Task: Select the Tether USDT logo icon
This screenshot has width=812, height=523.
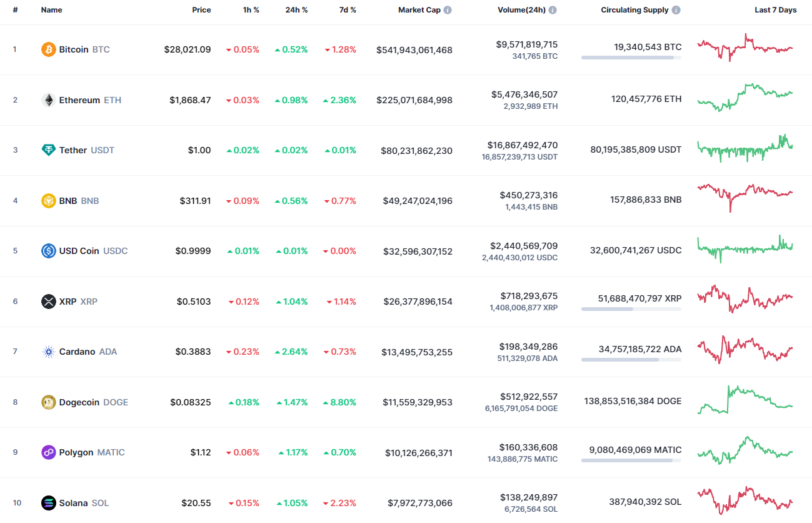Action: 48,150
